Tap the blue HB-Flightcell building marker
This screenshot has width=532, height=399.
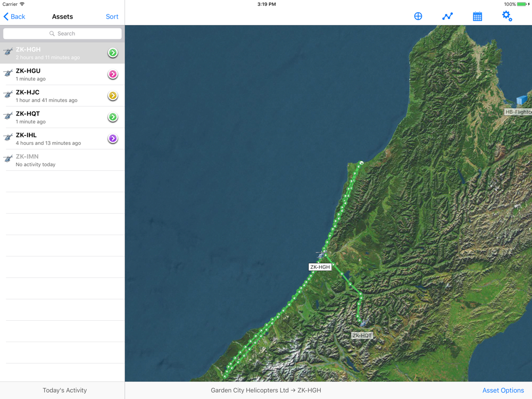(x=522, y=100)
